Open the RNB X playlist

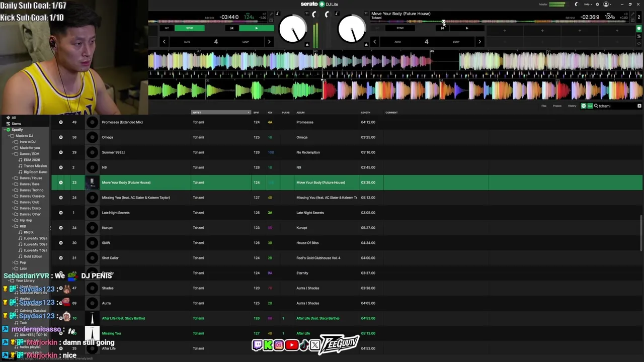click(29, 232)
